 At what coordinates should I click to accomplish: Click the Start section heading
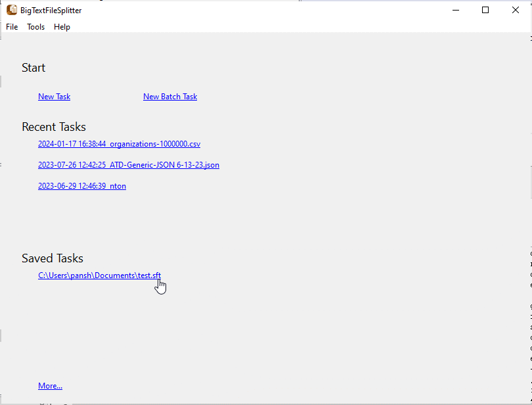click(x=33, y=68)
